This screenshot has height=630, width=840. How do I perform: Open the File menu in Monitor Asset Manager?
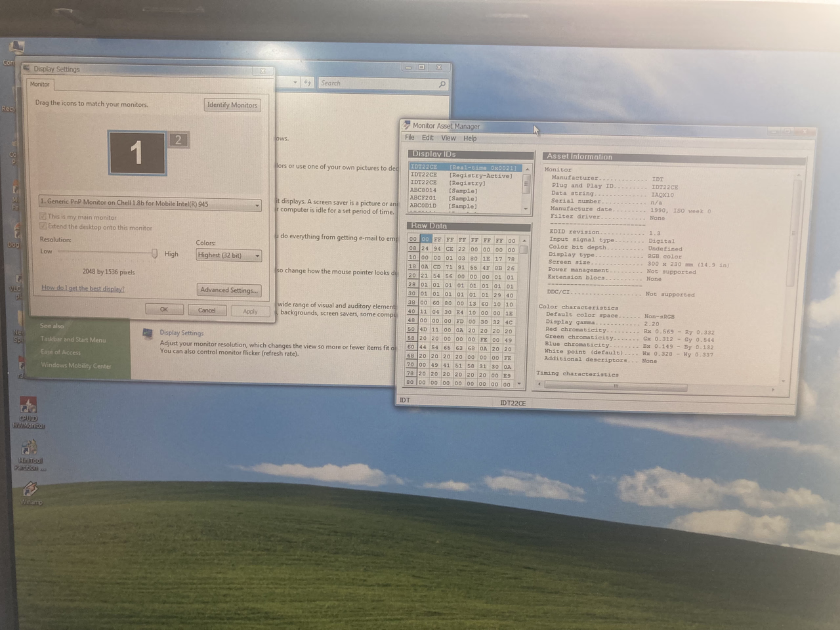tap(409, 138)
